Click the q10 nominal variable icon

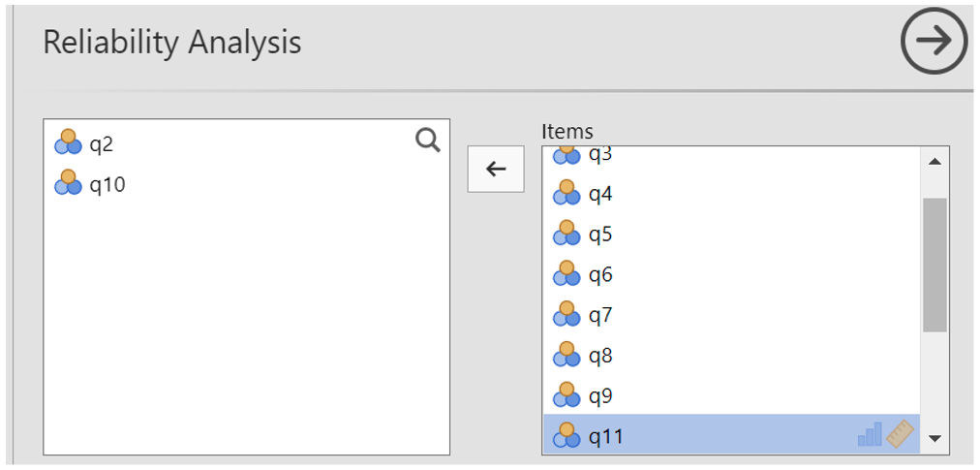[x=69, y=183]
